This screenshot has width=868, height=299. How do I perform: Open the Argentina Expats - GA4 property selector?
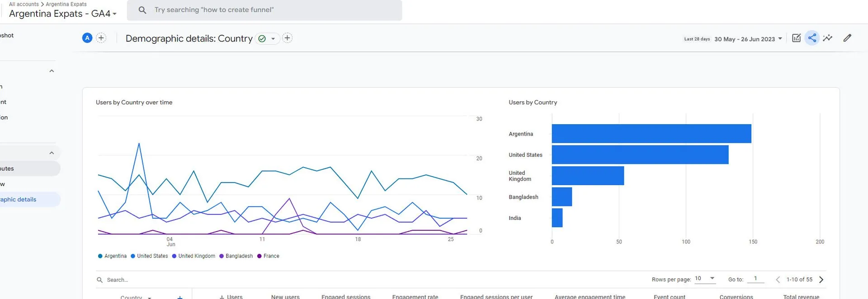pos(63,14)
